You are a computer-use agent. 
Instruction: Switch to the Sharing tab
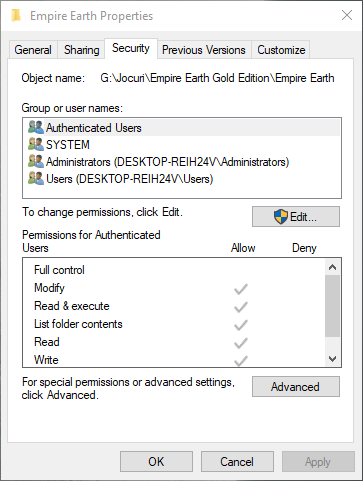pos(82,50)
